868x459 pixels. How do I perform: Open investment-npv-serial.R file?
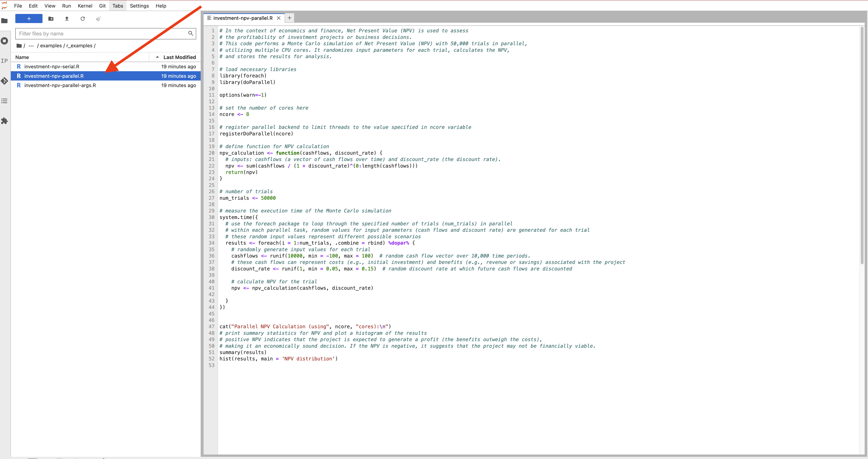tap(52, 67)
